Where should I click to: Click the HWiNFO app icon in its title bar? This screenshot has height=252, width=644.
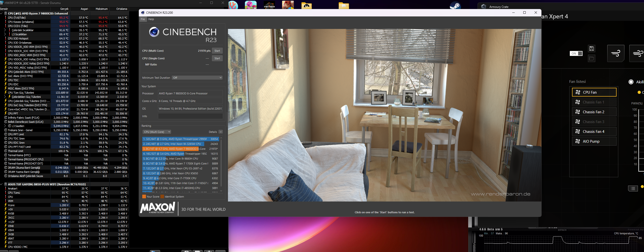point(2,3)
